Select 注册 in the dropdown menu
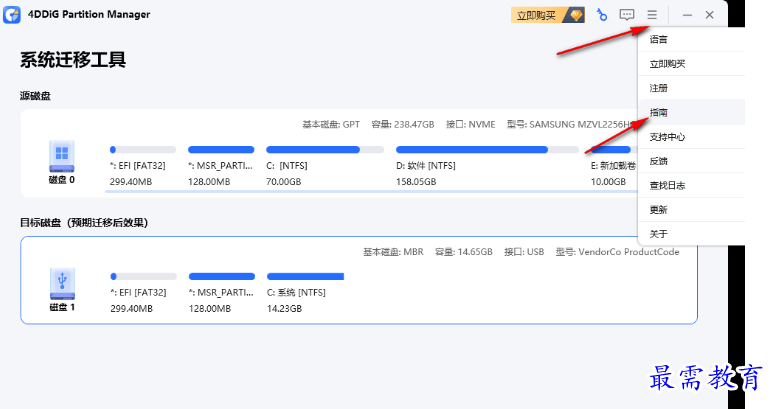Image resolution: width=771 pixels, height=409 pixels. click(660, 88)
